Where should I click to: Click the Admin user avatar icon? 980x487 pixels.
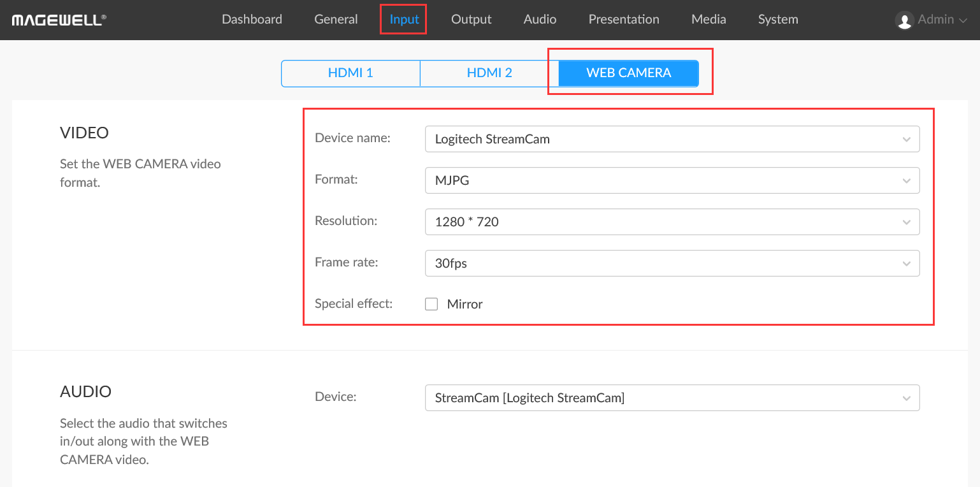point(904,20)
